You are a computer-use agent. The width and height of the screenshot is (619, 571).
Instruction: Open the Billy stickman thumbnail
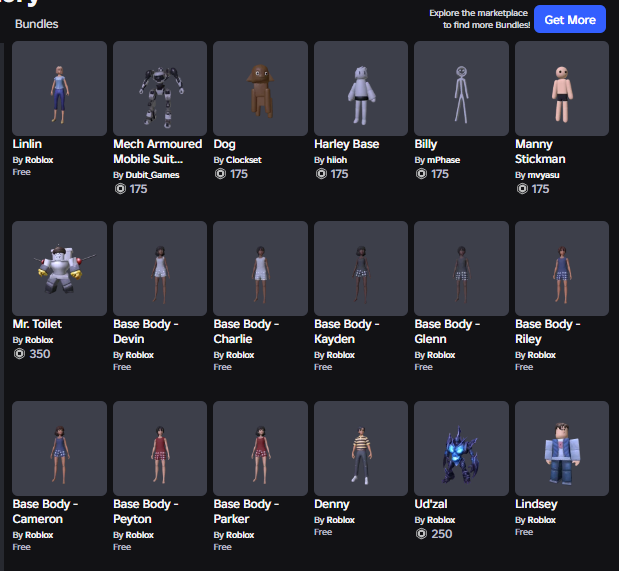[461, 88]
